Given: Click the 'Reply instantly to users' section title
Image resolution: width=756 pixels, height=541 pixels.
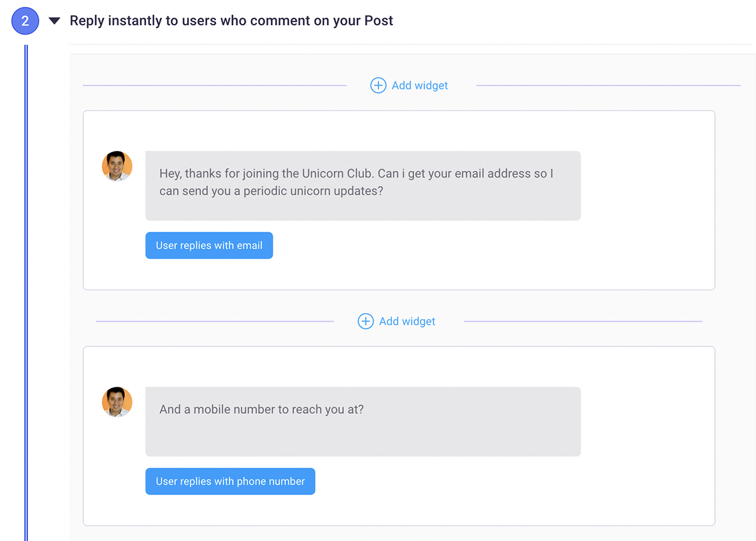Looking at the screenshot, I should click(231, 21).
